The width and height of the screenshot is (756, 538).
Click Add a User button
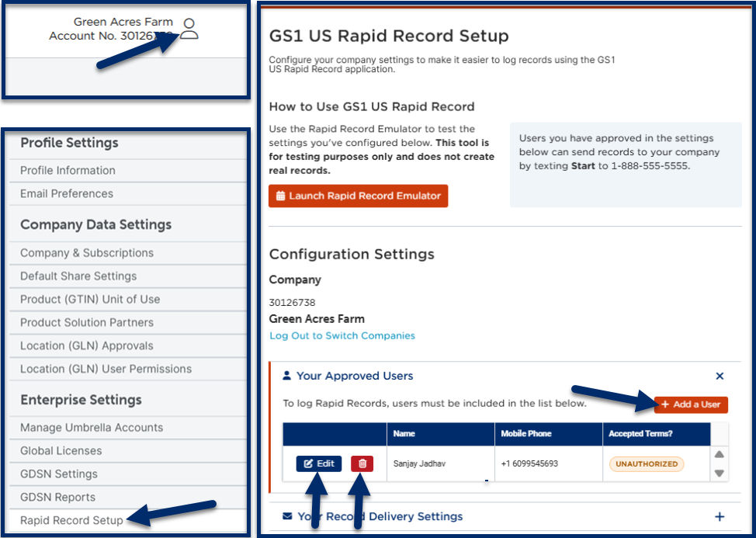tap(691, 404)
